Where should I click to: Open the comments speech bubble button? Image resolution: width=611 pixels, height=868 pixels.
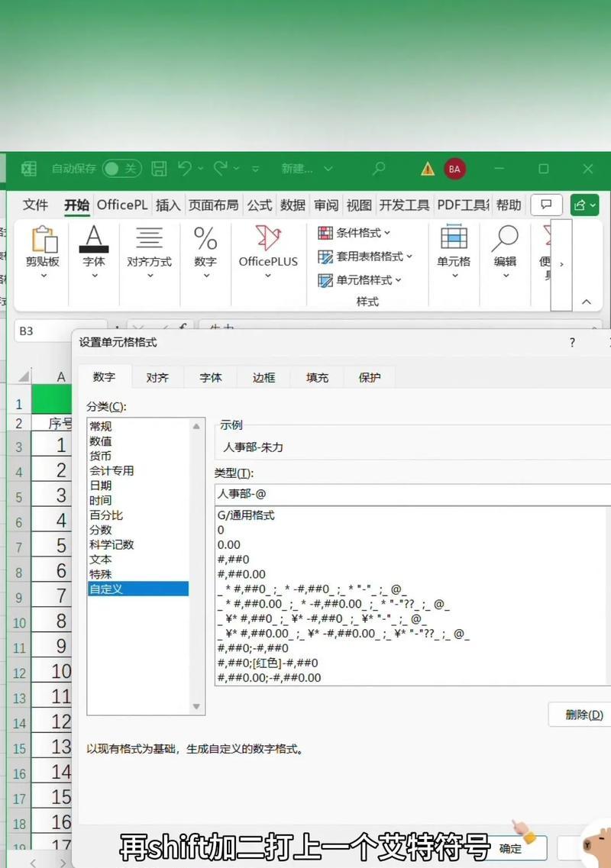(x=546, y=205)
